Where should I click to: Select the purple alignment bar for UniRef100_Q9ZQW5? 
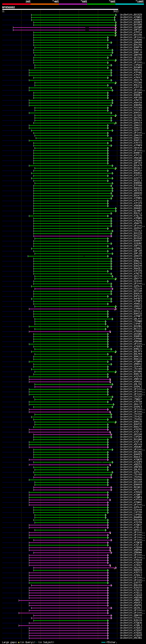(65, 27)
